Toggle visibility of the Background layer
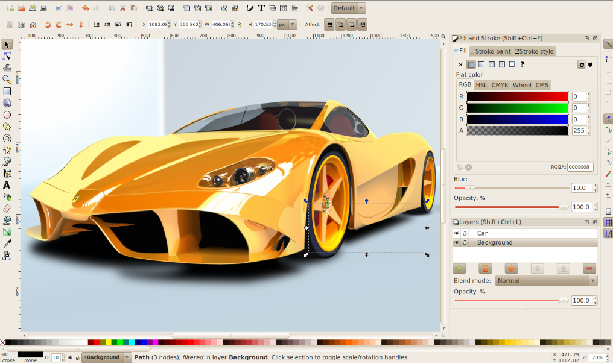Image resolution: width=613 pixels, height=364 pixels. pyautogui.click(x=456, y=242)
